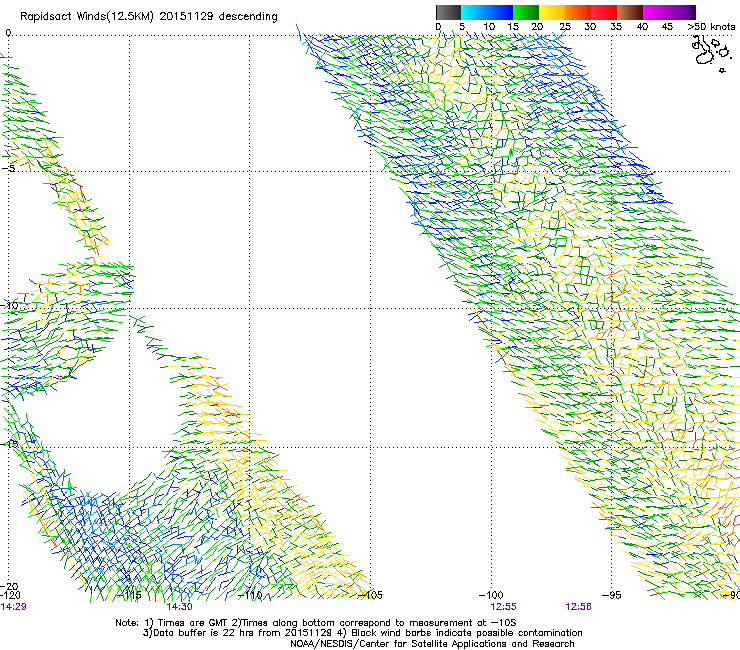The width and height of the screenshot is (740, 650).
Task: Click the '14:30' pass time label
Action: coord(179,607)
